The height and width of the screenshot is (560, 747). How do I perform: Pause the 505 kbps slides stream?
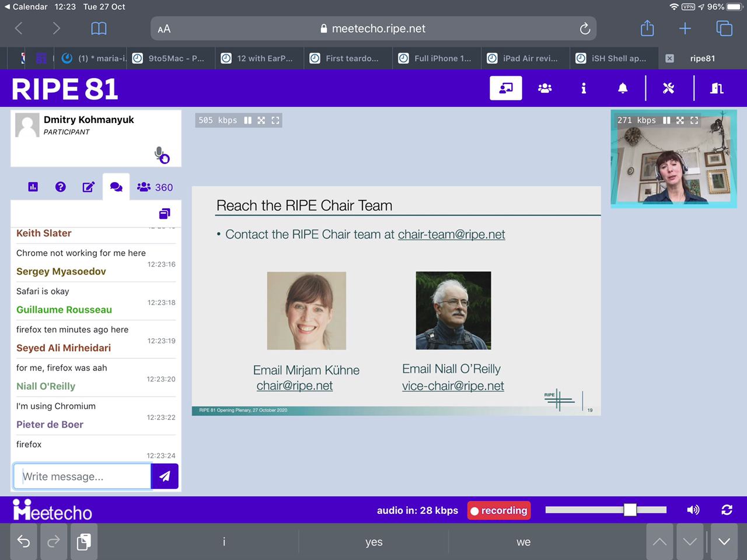tap(248, 120)
